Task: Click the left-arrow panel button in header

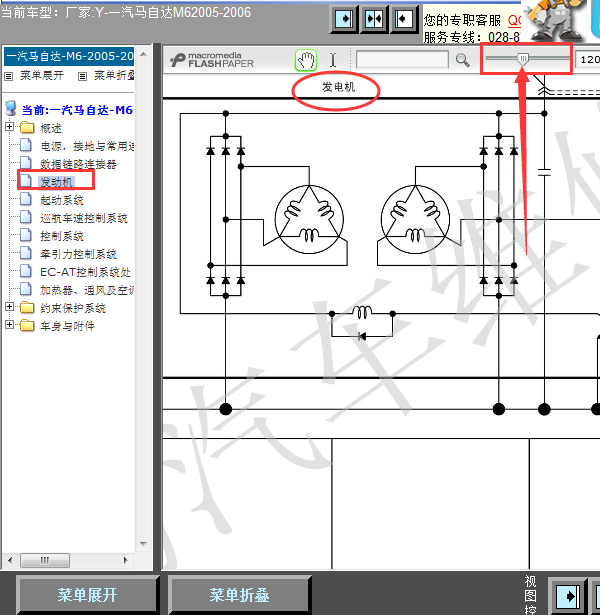Action: pyautogui.click(x=404, y=19)
